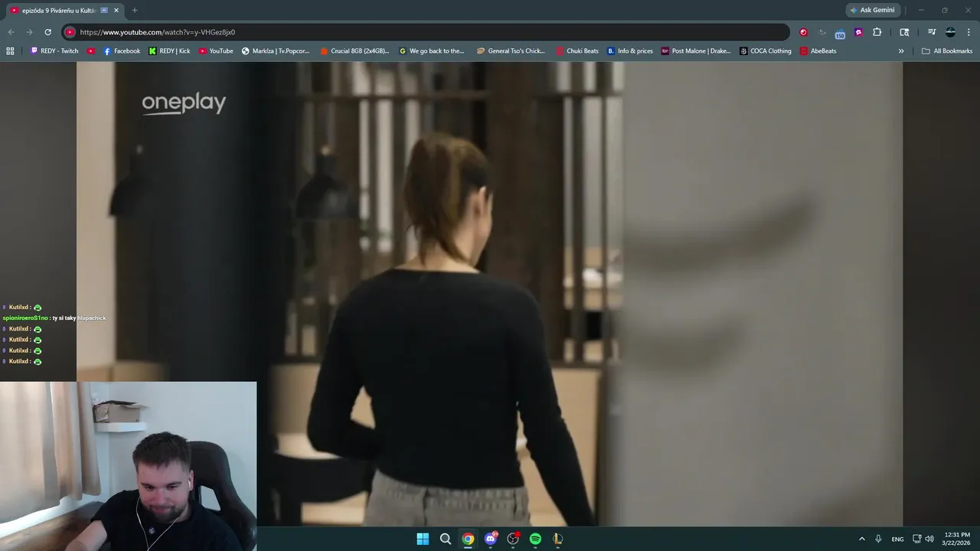The height and width of the screenshot is (551, 980).
Task: Open All Bookmarks folder
Action: point(947,51)
